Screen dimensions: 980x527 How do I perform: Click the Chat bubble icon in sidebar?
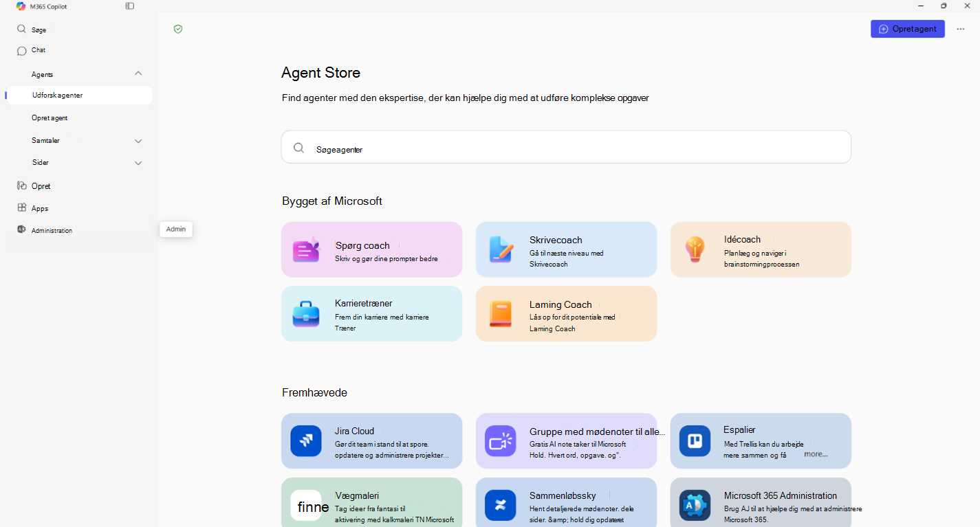click(21, 51)
